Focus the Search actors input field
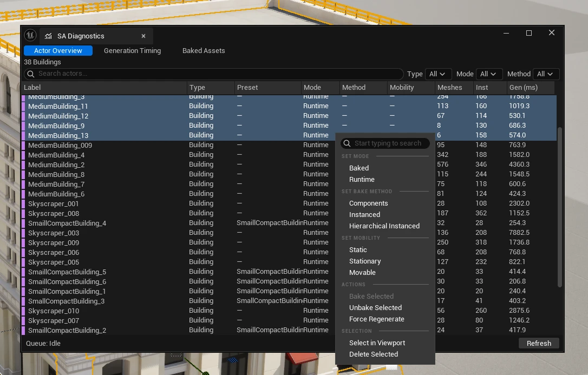 (214, 74)
